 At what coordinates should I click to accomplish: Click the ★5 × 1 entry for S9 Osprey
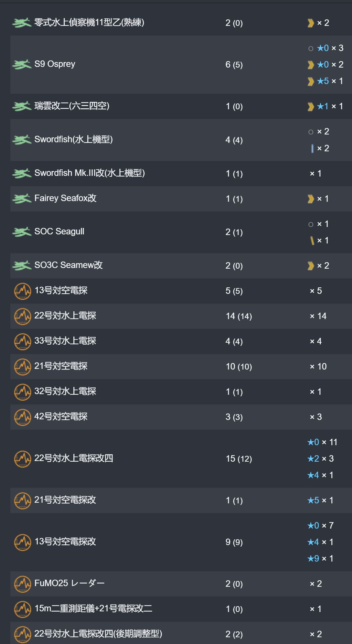click(x=325, y=81)
